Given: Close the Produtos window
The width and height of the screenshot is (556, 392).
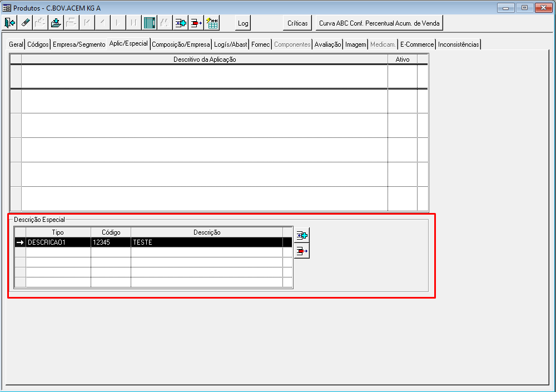Looking at the screenshot, I should [543, 7].
